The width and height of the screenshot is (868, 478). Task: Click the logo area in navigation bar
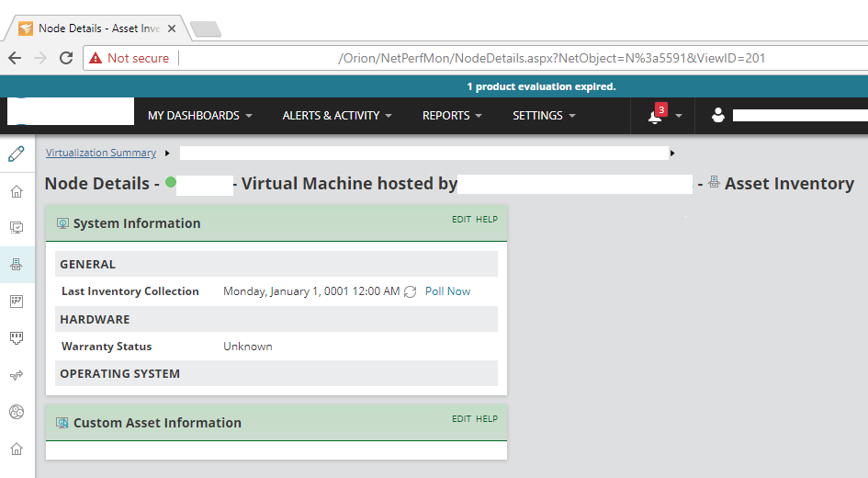click(x=71, y=111)
